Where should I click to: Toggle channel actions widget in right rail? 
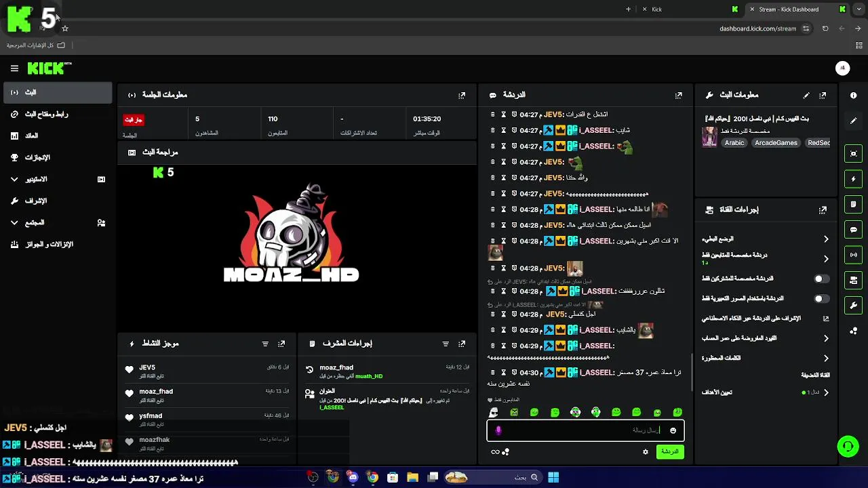(x=854, y=280)
